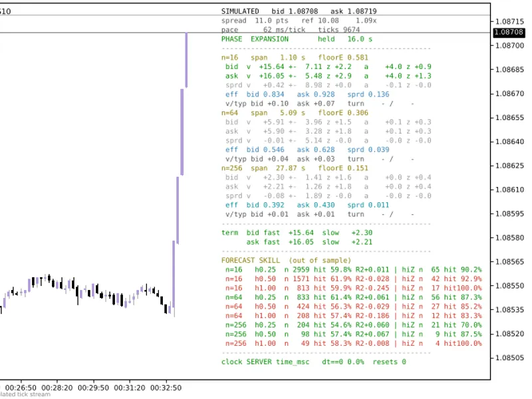Select the ask v +2.21 +- 1.26 row

pyautogui.click(x=328, y=186)
